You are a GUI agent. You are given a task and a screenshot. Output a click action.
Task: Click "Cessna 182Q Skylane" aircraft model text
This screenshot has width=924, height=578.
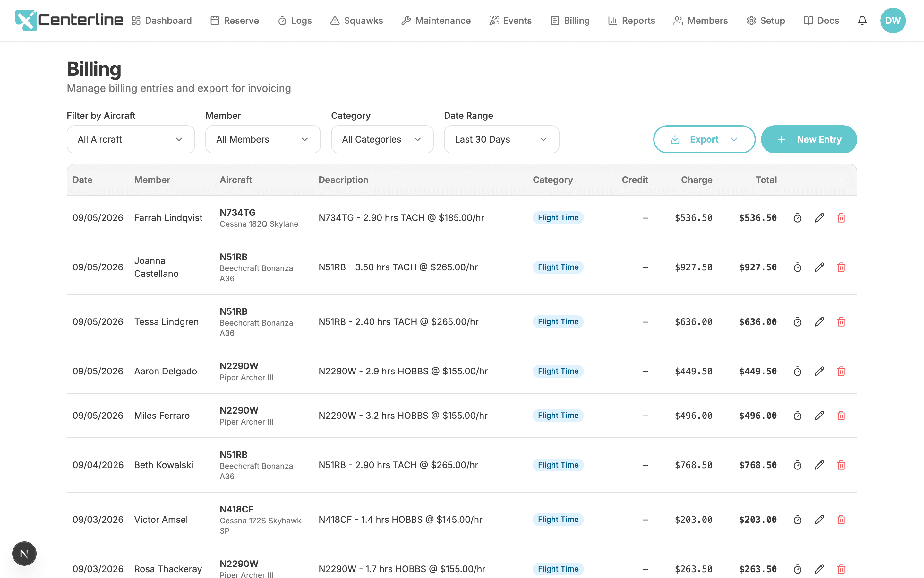tap(259, 224)
